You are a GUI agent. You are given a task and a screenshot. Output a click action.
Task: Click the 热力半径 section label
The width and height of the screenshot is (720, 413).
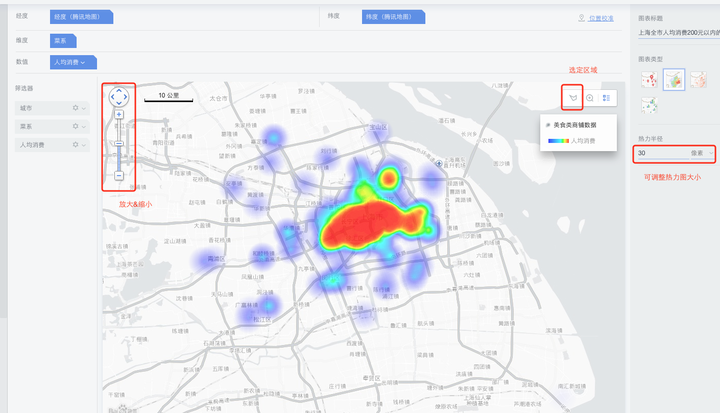(x=650, y=138)
